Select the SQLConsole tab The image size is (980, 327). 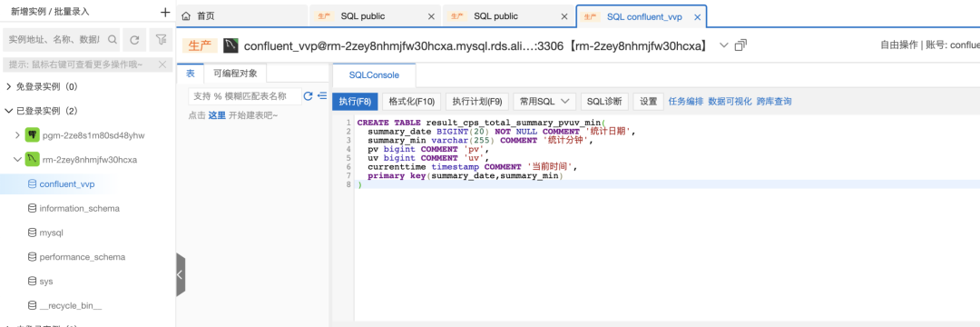tap(374, 75)
